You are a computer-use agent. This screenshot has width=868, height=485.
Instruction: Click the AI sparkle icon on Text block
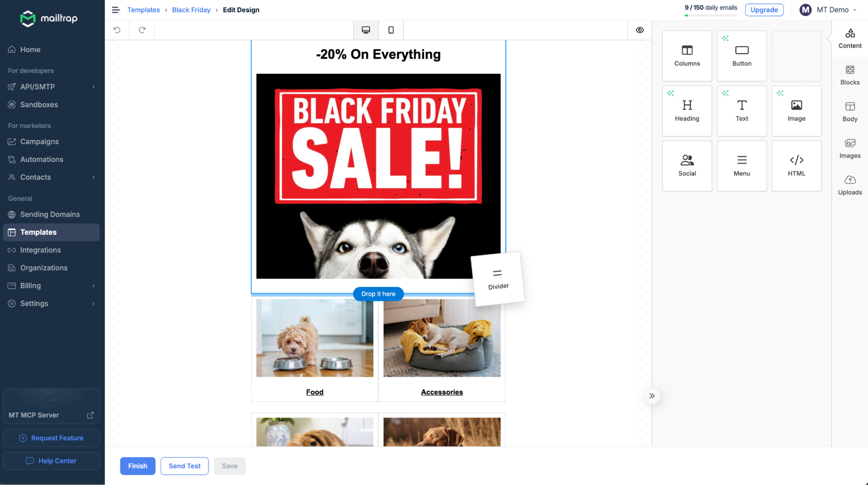click(x=725, y=93)
